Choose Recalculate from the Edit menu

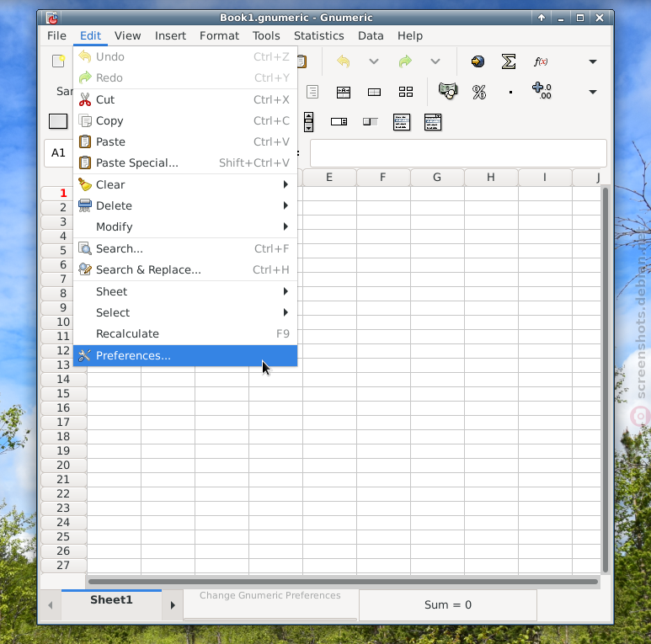(185, 333)
